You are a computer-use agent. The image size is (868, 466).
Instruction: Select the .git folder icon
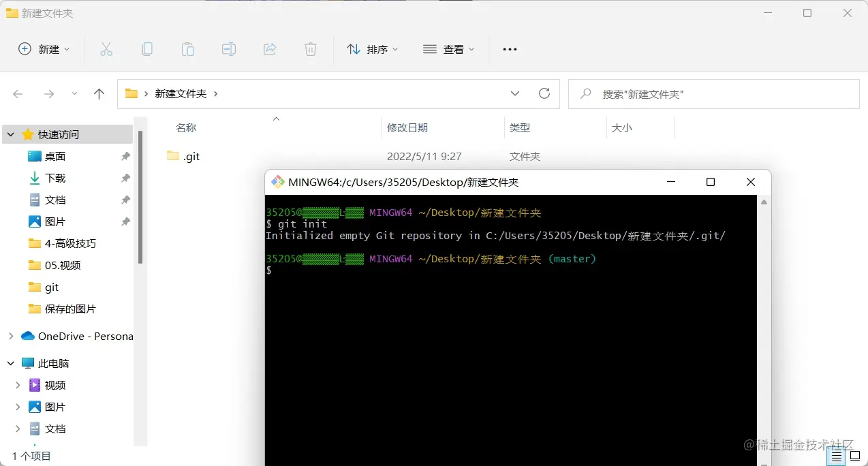pos(173,156)
